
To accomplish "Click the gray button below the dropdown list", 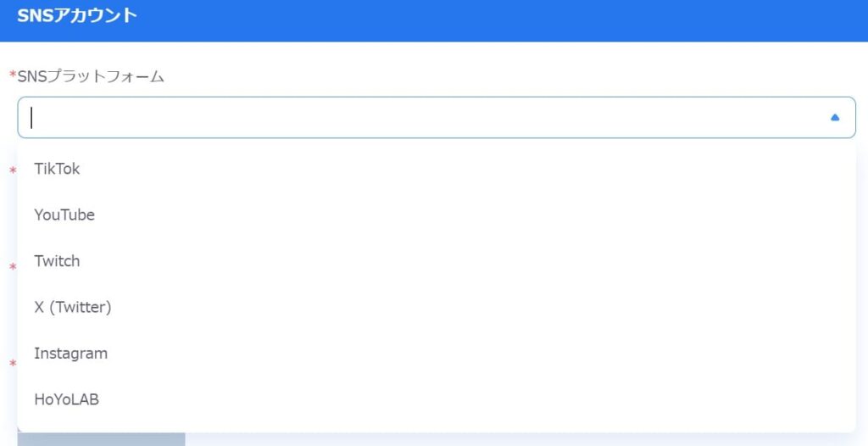I will coord(102,439).
